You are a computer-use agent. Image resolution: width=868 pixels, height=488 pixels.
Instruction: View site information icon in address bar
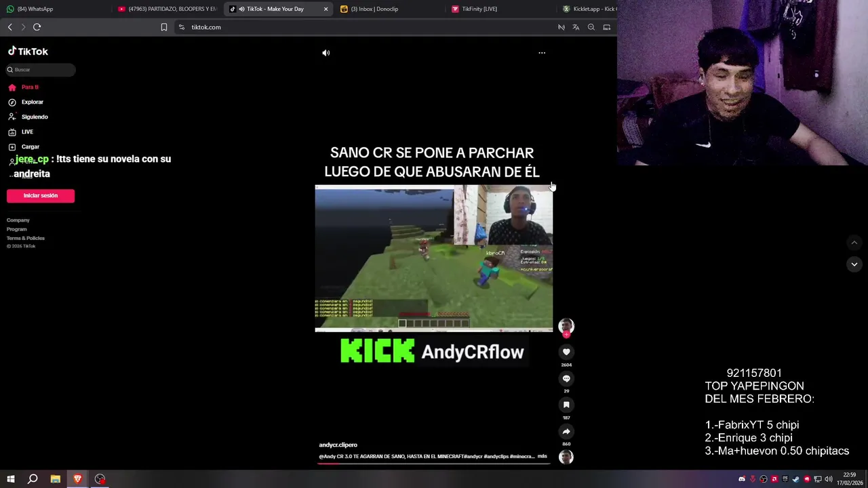[x=181, y=27]
